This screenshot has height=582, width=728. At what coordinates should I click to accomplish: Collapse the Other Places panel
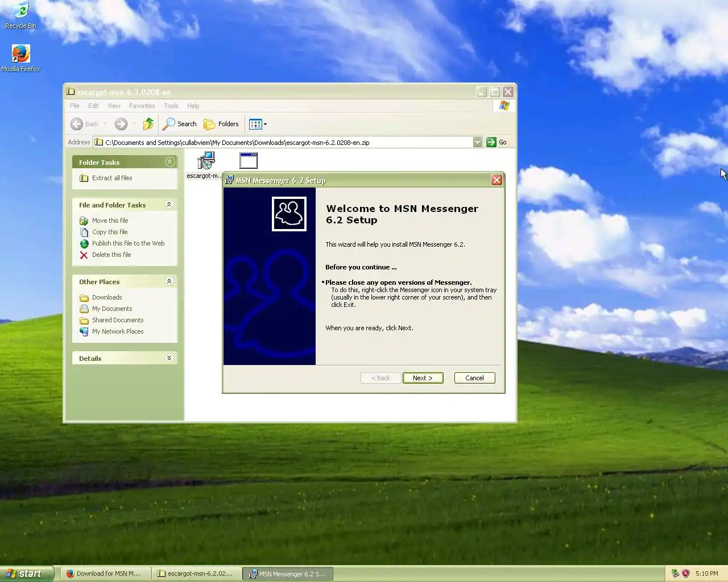click(169, 281)
